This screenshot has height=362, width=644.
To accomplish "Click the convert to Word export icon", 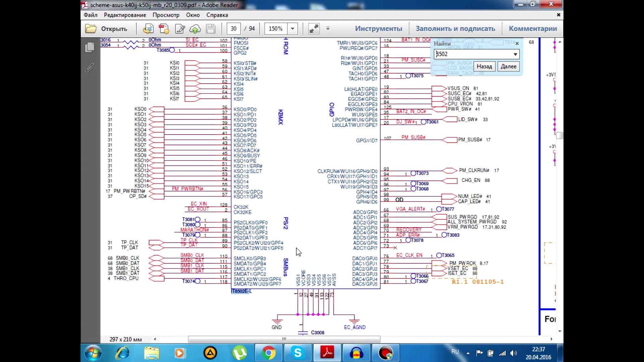I will click(148, 29).
